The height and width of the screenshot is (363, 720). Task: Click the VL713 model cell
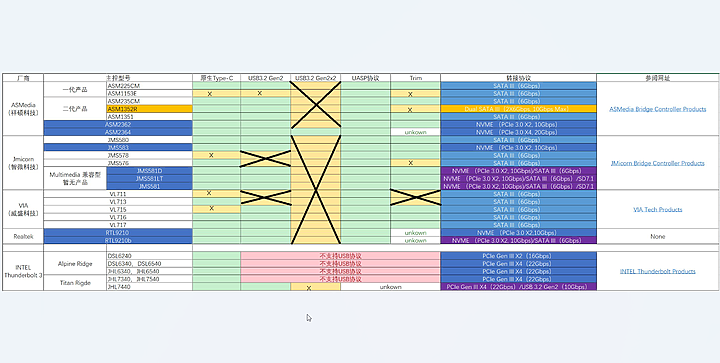(118, 201)
